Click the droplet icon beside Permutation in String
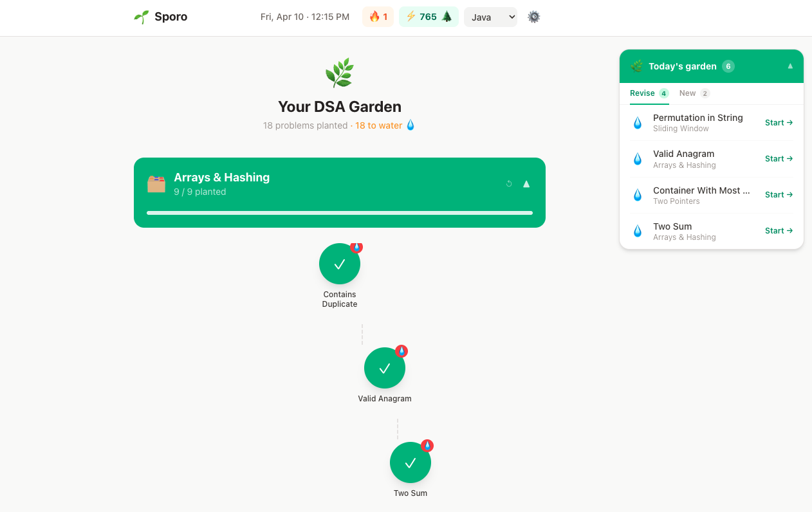 tap(638, 123)
